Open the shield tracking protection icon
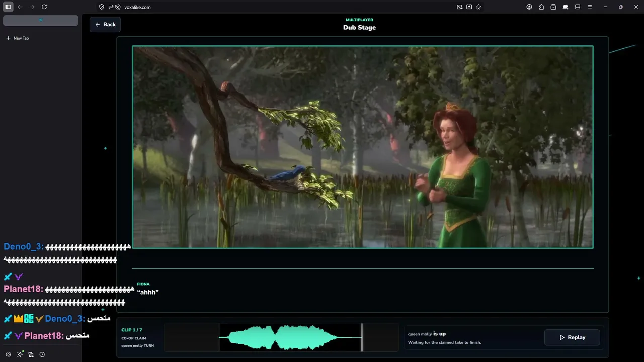The height and width of the screenshot is (362, 644). pyautogui.click(x=102, y=7)
